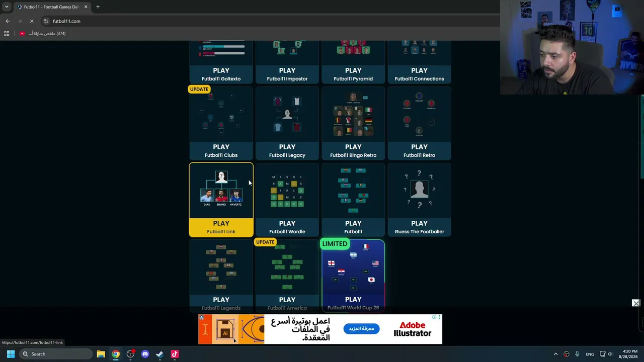The width and height of the screenshot is (644, 362).
Task: Show hidden system tray icons
Action: [555, 354]
